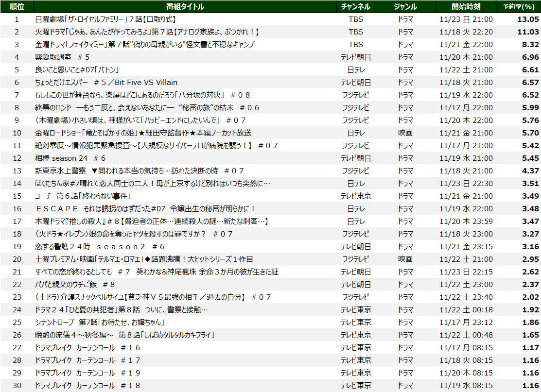
Task: Select rank number 30 cell
Action: coord(17,386)
